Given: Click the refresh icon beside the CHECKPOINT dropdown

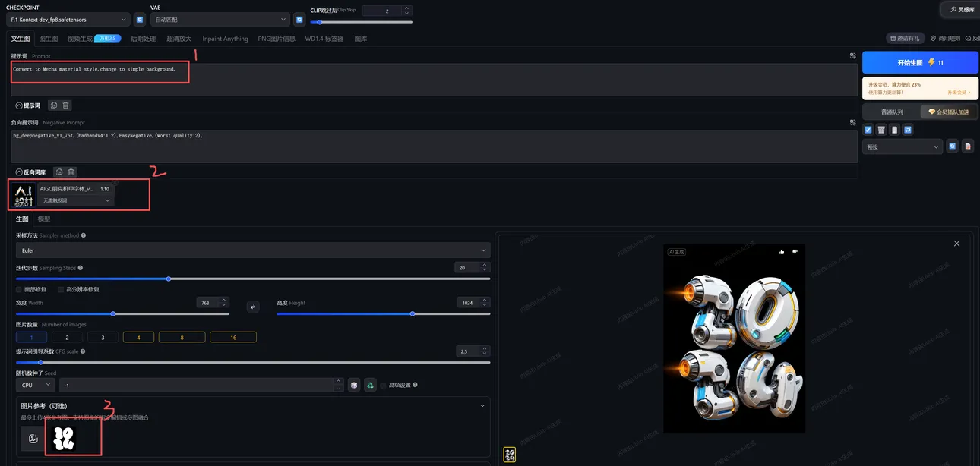Looking at the screenshot, I should point(140,20).
